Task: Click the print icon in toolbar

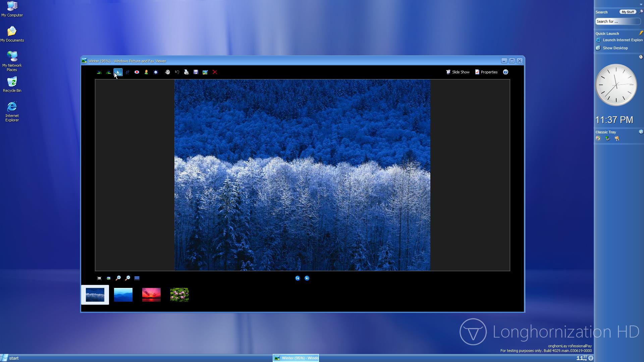Action: [x=186, y=72]
